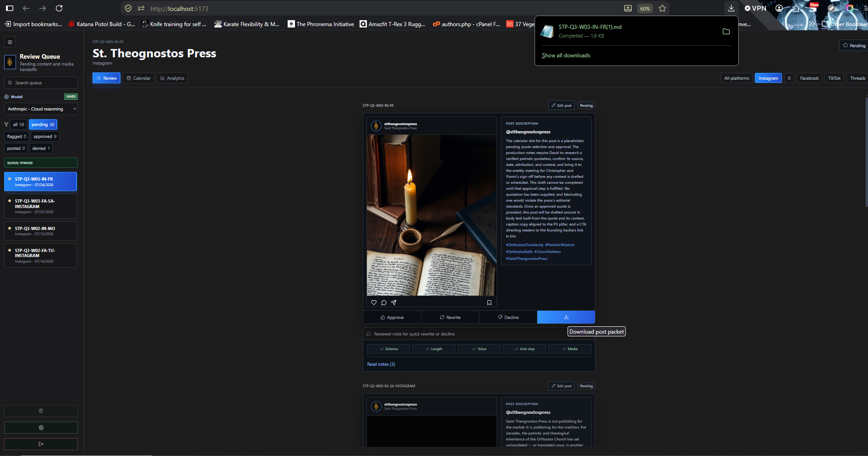Click Decline for the first post

tap(508, 317)
